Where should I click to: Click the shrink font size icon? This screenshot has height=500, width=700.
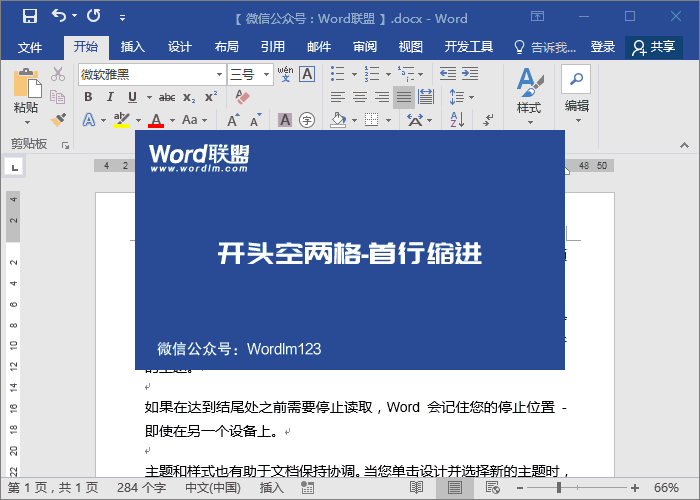(255, 120)
